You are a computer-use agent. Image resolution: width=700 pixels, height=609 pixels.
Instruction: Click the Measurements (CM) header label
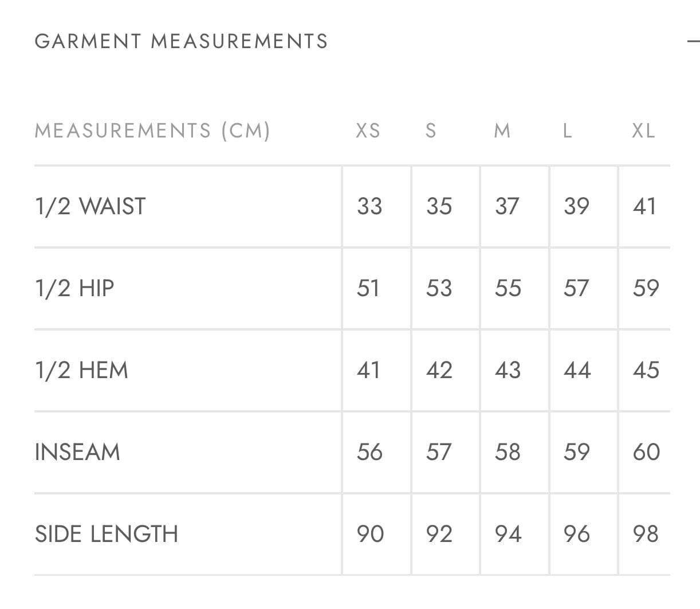(152, 131)
